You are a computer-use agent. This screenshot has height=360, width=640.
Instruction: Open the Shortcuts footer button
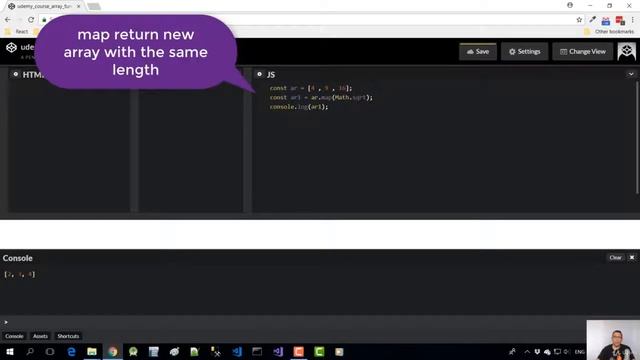click(68, 336)
